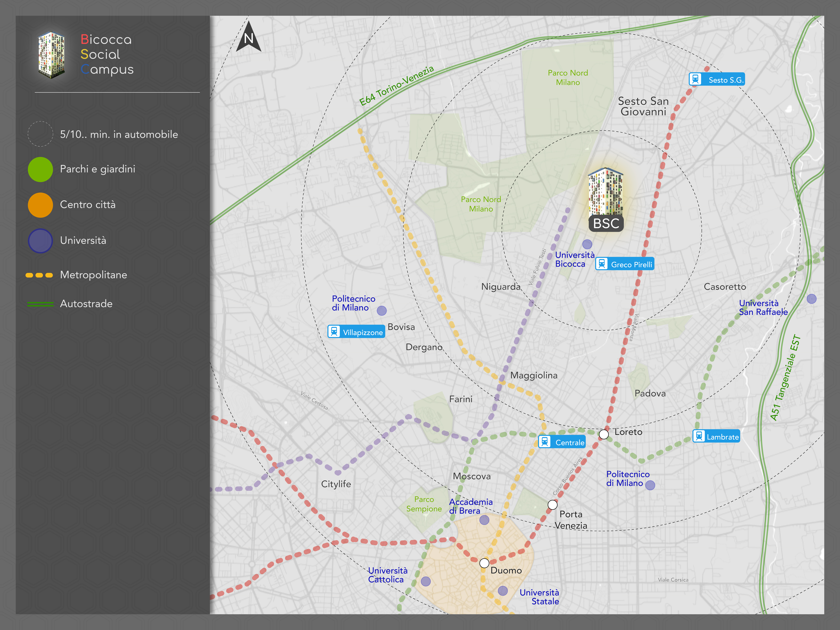
Task: Click the 'Parchi e giardini' legend label
Action: 98,169
